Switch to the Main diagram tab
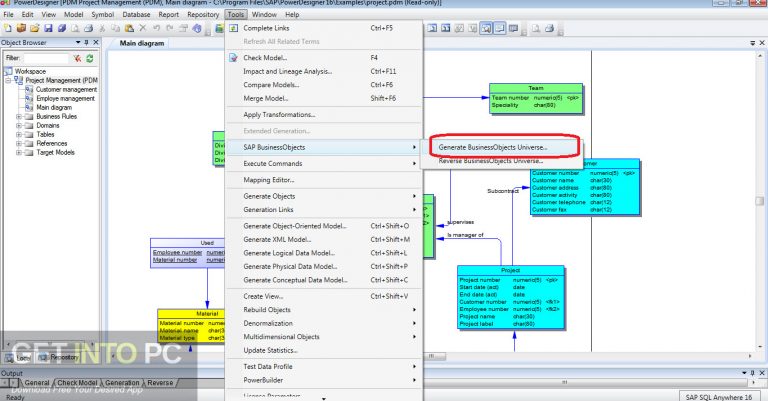The image size is (768, 401). [142, 43]
